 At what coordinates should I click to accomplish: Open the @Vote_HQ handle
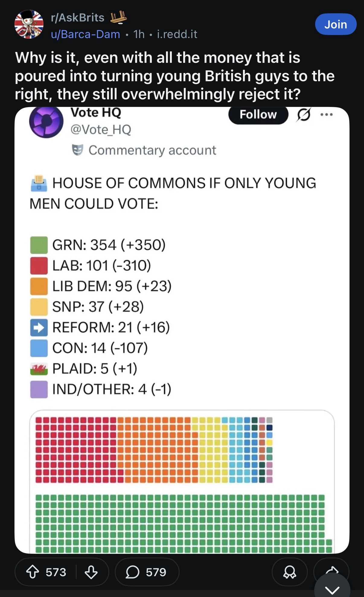(x=101, y=130)
